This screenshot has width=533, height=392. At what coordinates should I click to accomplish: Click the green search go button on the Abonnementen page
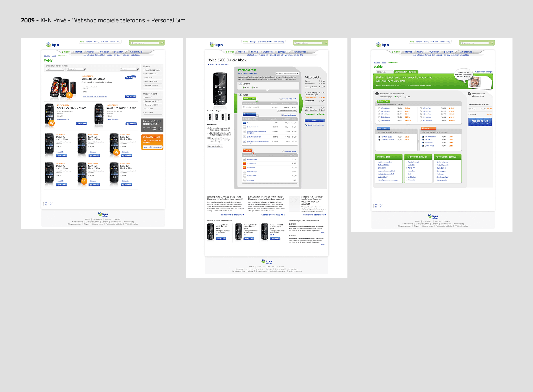[492, 43]
